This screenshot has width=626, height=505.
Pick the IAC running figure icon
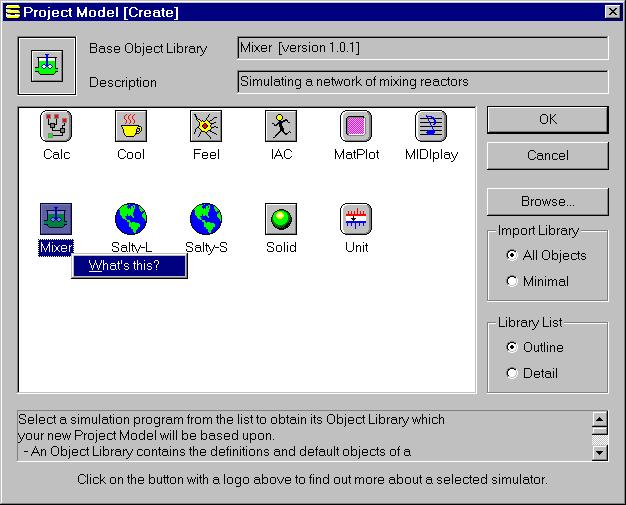[281, 126]
